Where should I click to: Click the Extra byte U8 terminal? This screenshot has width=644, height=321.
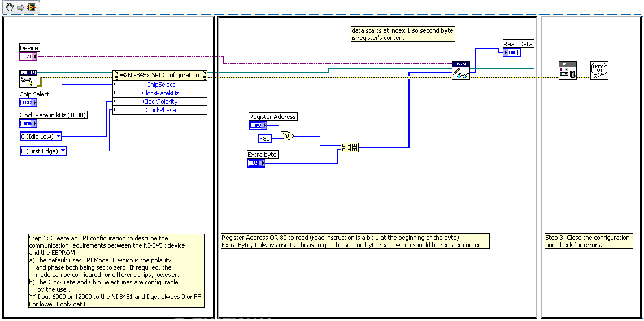(256, 163)
